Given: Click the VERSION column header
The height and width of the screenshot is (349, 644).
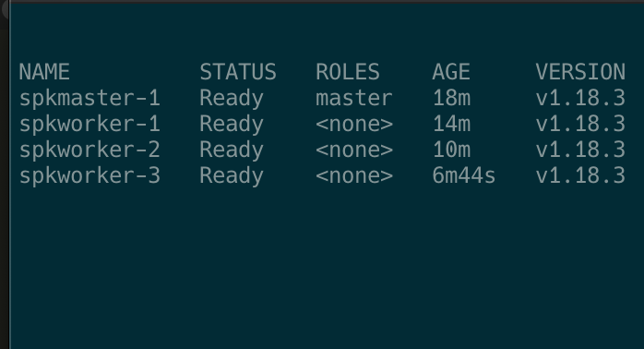Looking at the screenshot, I should click(580, 72).
